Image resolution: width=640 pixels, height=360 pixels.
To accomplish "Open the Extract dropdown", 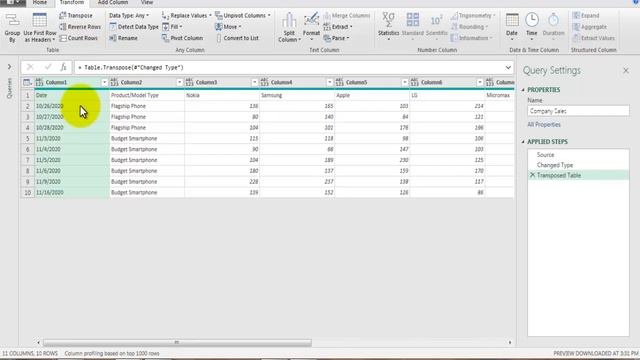I will point(338,27).
